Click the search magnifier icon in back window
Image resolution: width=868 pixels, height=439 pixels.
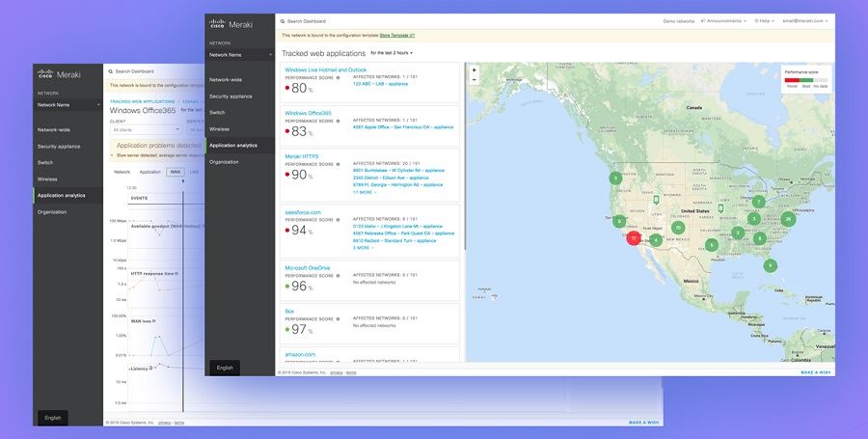(x=111, y=71)
